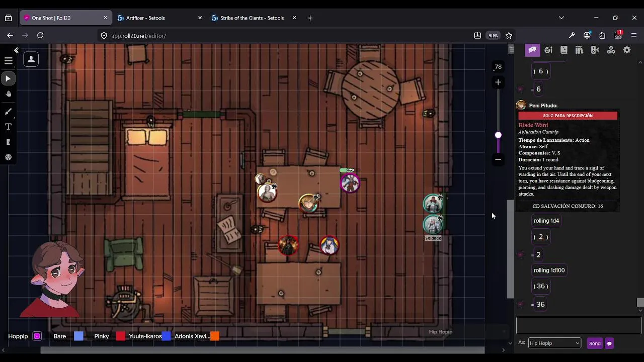Select the Soldado token on the map
The width and height of the screenshot is (644, 362).
(x=433, y=225)
